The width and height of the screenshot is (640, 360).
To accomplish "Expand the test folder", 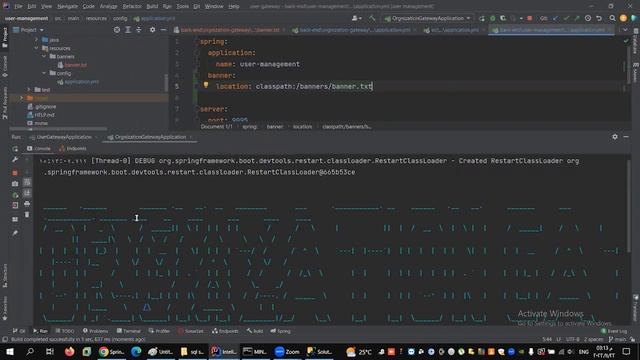I will [29, 89].
